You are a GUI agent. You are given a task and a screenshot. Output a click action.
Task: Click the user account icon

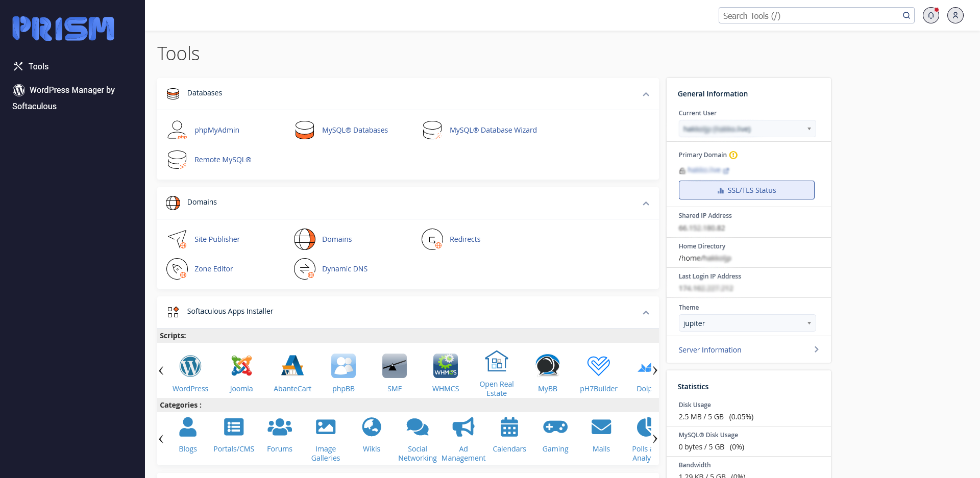tap(955, 15)
